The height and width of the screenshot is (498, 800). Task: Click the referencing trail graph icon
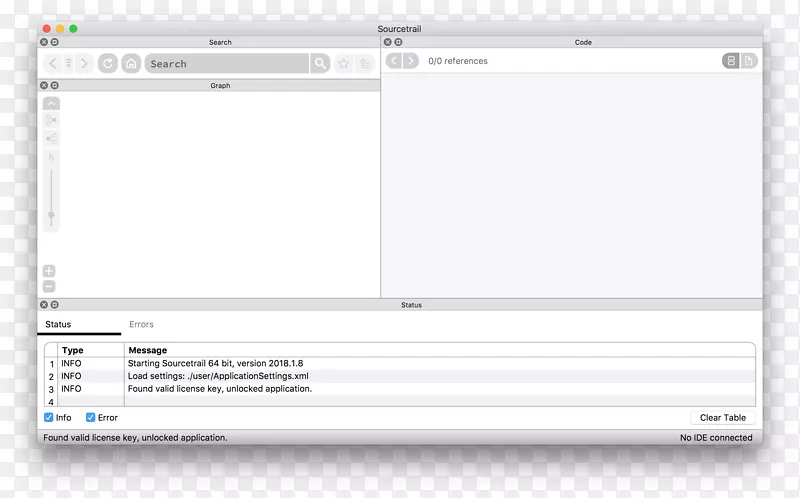click(51, 139)
